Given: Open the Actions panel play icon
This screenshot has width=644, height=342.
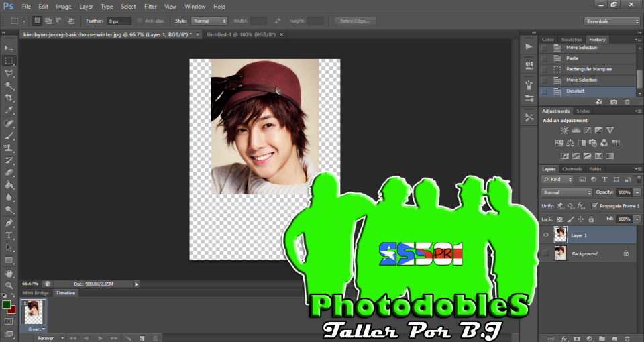Looking at the screenshot, I should pyautogui.click(x=529, y=46).
